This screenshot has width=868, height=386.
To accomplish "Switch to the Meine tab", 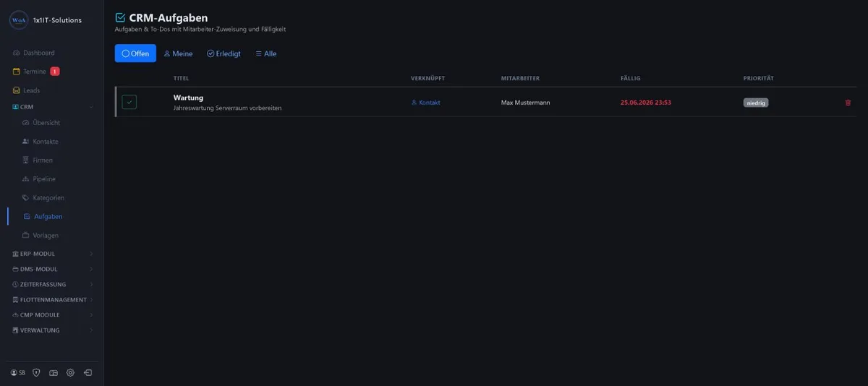I will coord(178,53).
